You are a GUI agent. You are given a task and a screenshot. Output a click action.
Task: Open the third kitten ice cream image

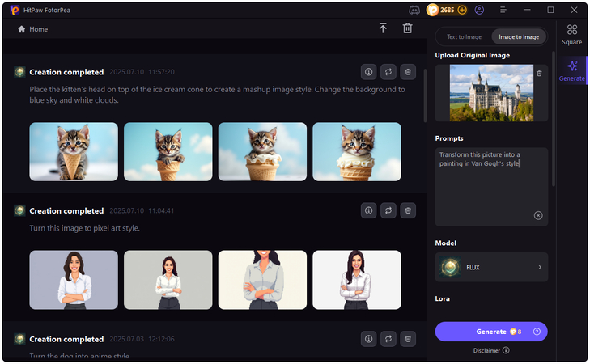pyautogui.click(x=262, y=151)
